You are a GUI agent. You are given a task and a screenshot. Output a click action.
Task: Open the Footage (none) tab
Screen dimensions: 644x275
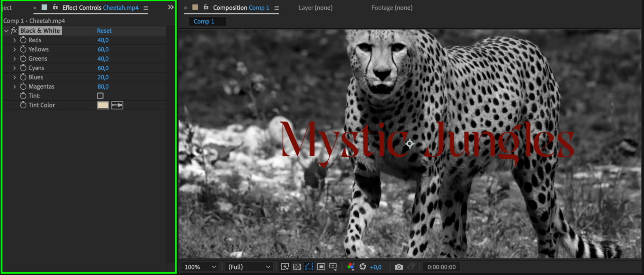tap(392, 8)
